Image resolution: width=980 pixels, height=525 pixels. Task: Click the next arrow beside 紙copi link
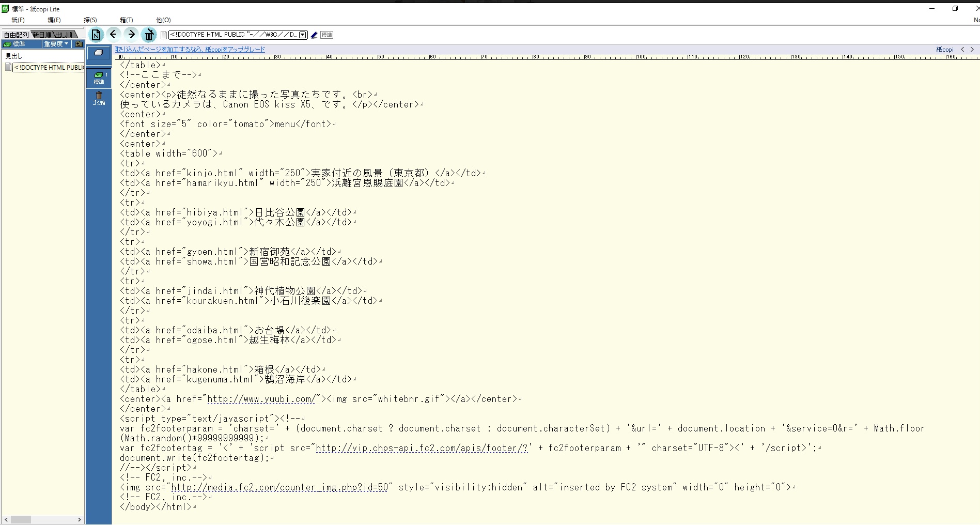pos(972,50)
